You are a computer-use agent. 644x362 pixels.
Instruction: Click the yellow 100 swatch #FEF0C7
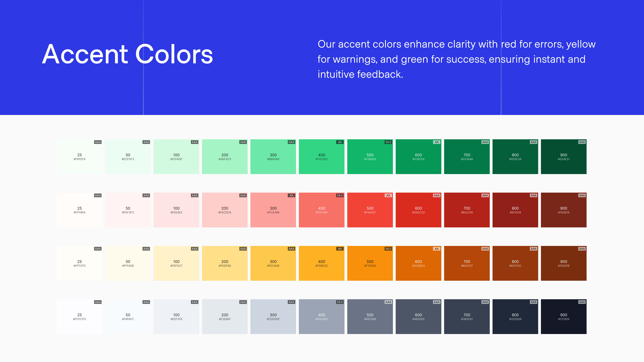(176, 263)
